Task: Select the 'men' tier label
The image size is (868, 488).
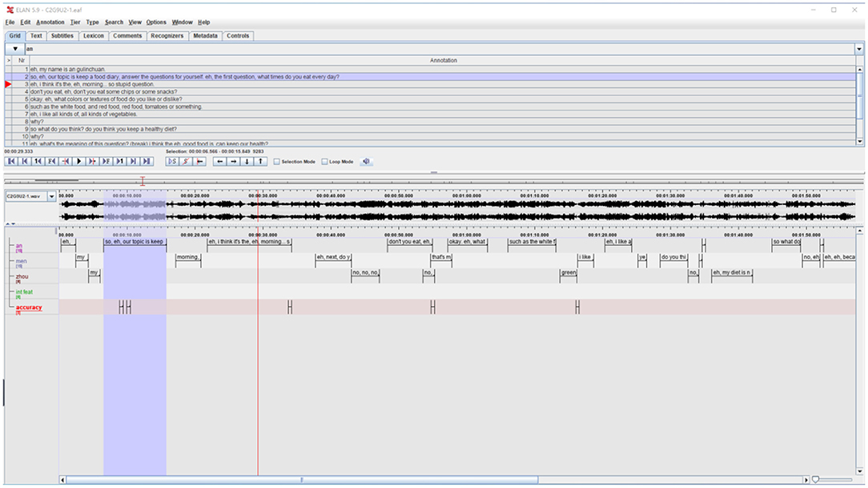Action: pyautogui.click(x=21, y=261)
